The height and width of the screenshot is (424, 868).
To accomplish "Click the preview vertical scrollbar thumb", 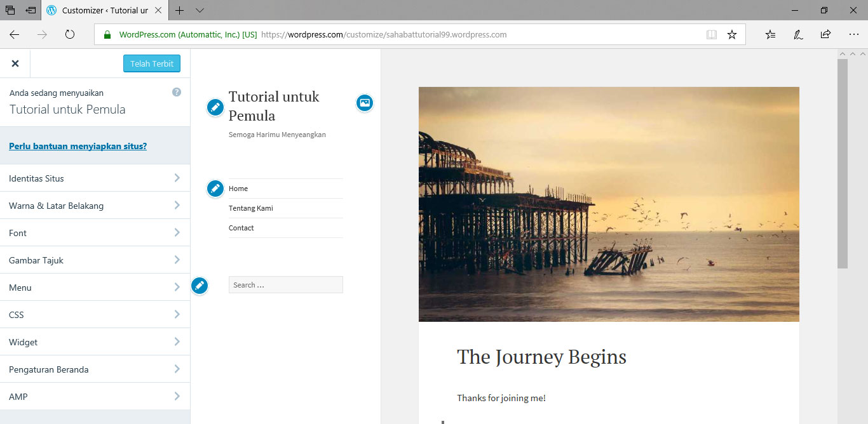I will (x=843, y=163).
